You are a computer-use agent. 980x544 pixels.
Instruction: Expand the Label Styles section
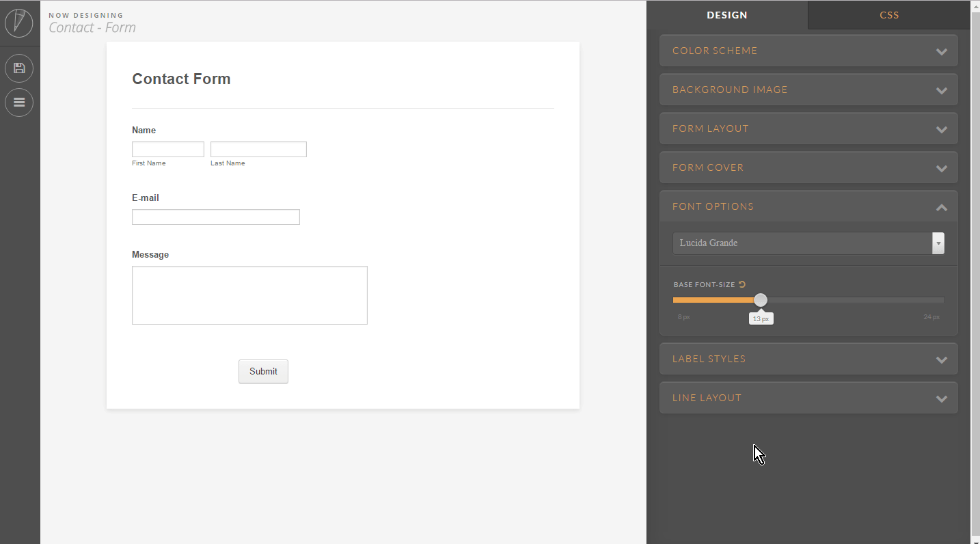808,359
